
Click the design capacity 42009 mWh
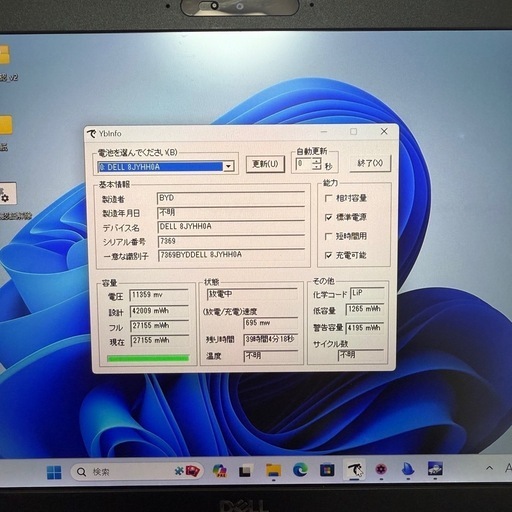pos(159,311)
